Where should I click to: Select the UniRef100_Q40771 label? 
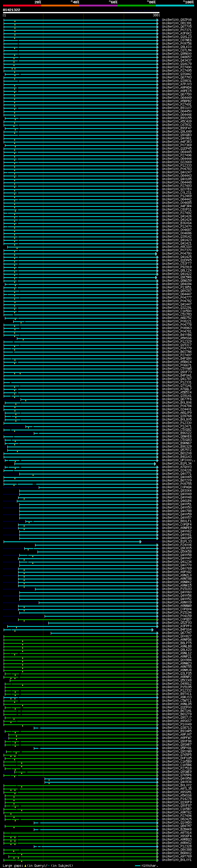point(176,474)
